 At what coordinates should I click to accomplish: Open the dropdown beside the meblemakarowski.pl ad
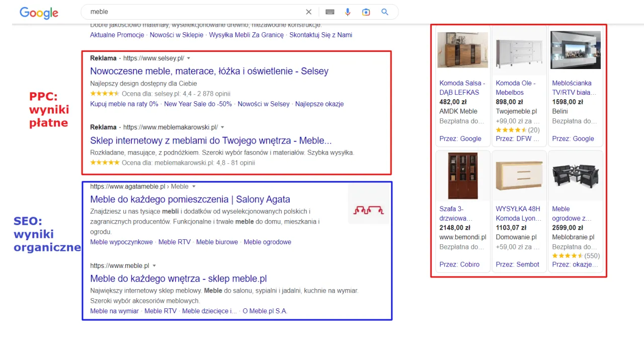point(222,127)
